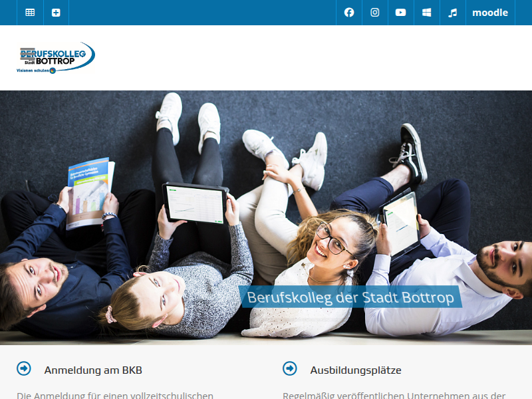Screen dimensions: 532x399
Task: Click the plus square icon
Action: click(x=56, y=13)
